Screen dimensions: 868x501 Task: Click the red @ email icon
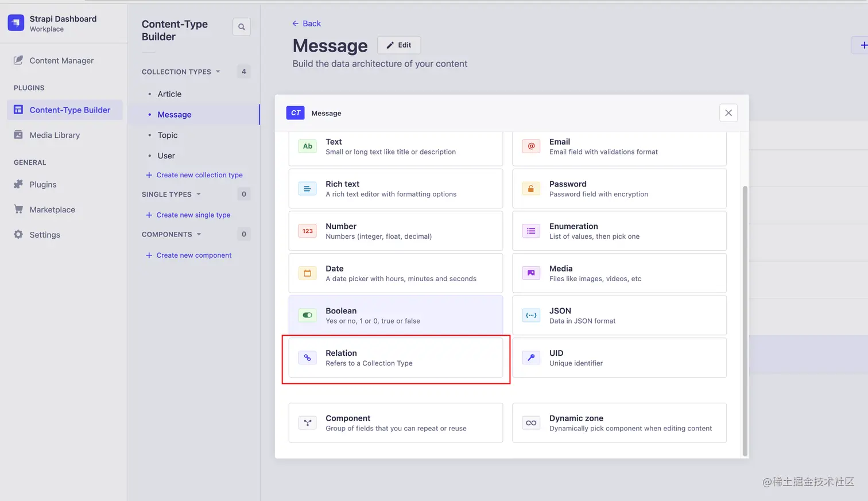point(531,146)
